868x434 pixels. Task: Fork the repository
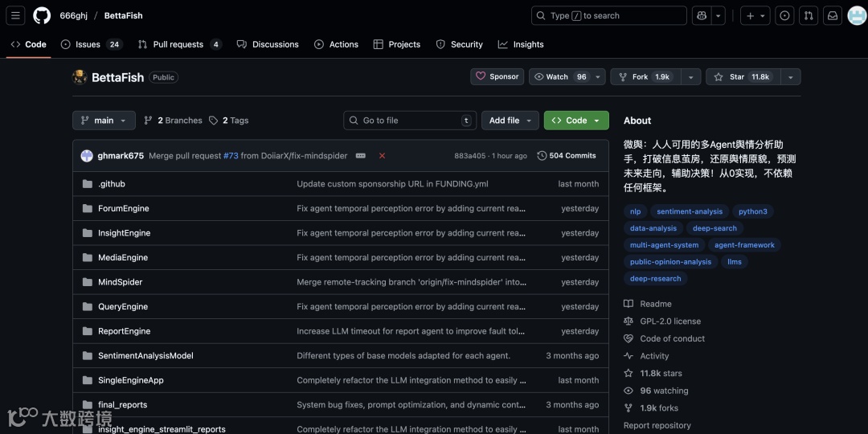click(x=645, y=77)
